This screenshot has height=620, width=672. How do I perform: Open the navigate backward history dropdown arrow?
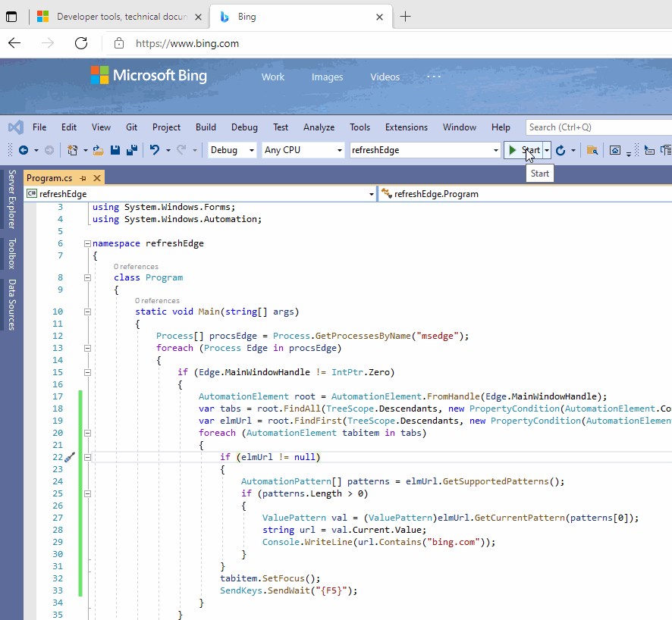click(36, 150)
